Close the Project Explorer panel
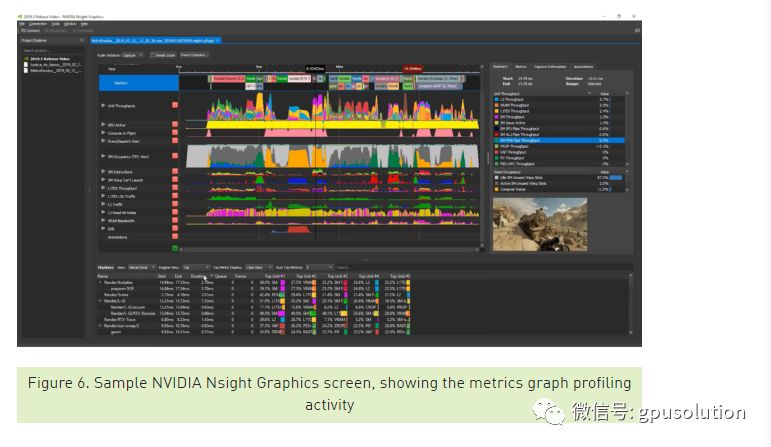Screen dimensions: 771x447 pos(82,40)
